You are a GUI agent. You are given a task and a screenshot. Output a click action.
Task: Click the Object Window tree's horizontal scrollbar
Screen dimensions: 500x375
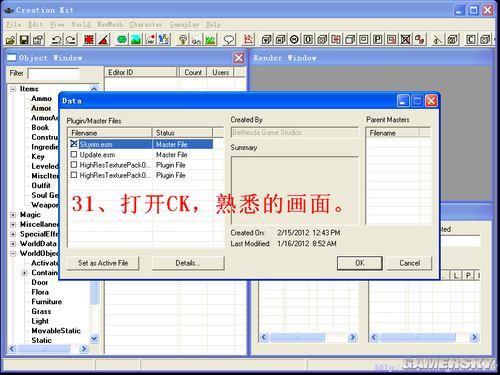[x=48, y=349]
